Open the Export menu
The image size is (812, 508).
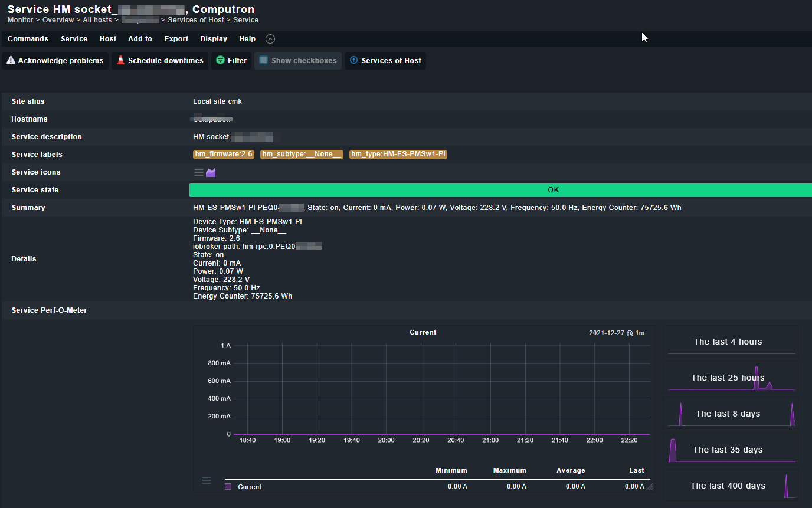coord(176,39)
